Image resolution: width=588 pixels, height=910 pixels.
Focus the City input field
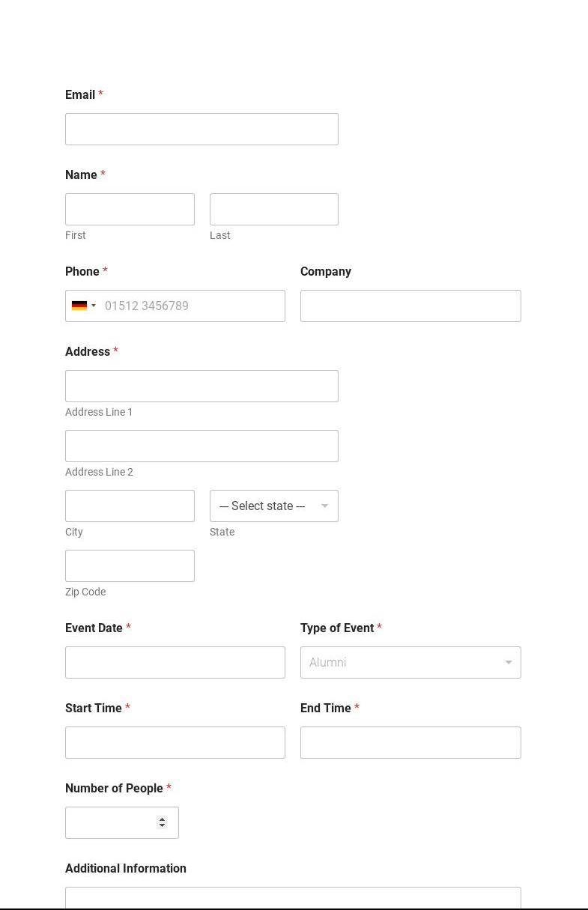pos(130,506)
